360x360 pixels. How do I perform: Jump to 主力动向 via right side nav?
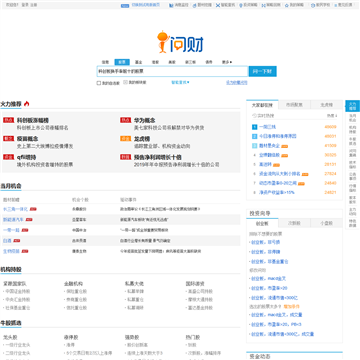coord(352,211)
